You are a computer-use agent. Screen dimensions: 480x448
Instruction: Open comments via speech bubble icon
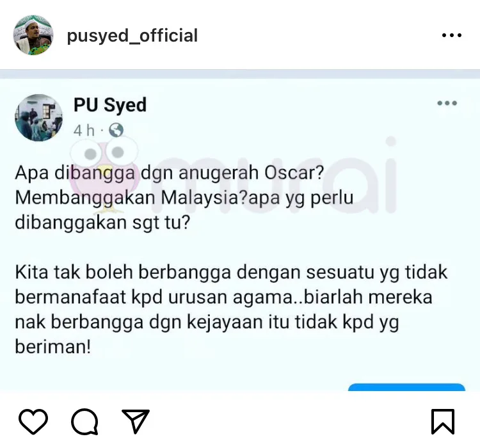click(84, 422)
